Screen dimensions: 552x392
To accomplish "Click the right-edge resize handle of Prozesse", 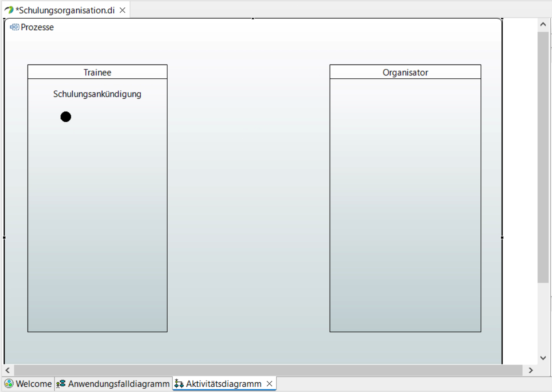I will [x=502, y=237].
